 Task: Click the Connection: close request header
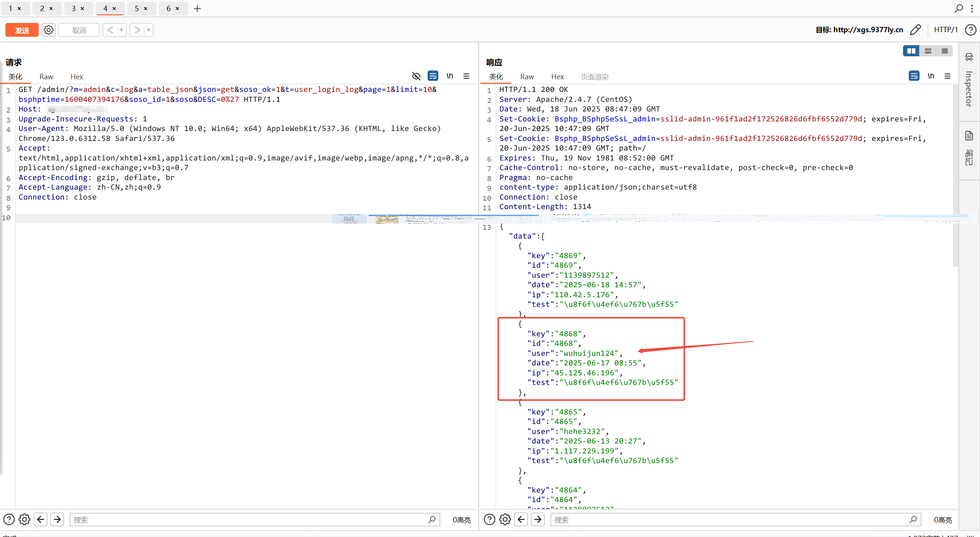pos(57,197)
